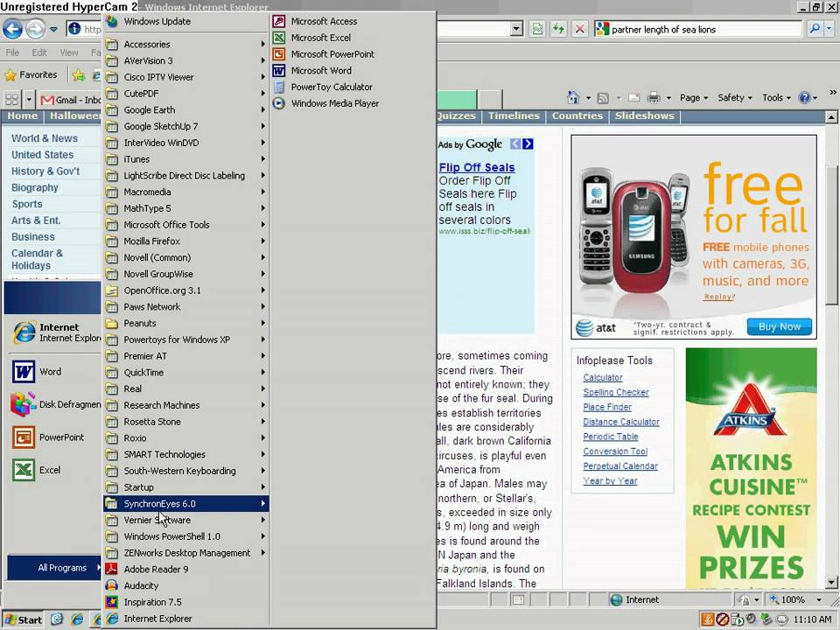Click the Favorites button
The height and width of the screenshot is (630, 840).
(31, 75)
